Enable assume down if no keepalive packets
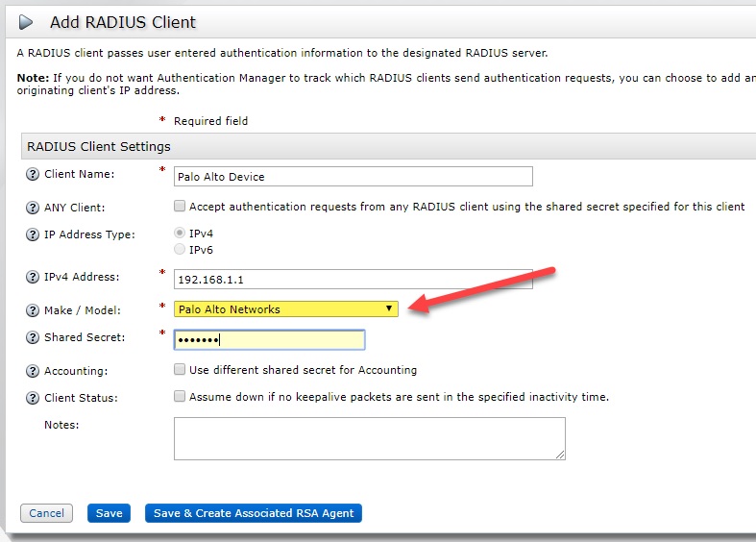The height and width of the screenshot is (542, 756). coord(180,397)
